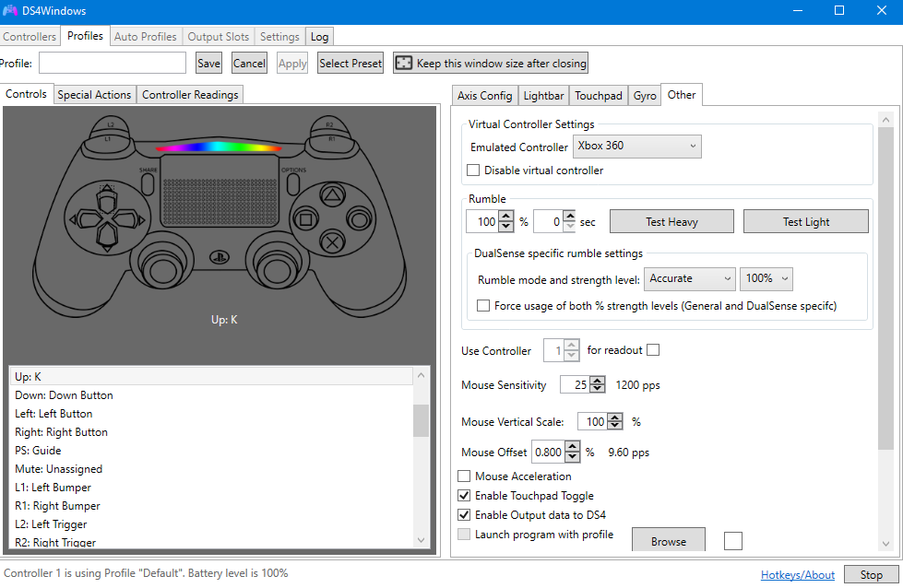Click the Profile name input field
903x588 pixels.
pyautogui.click(x=113, y=64)
